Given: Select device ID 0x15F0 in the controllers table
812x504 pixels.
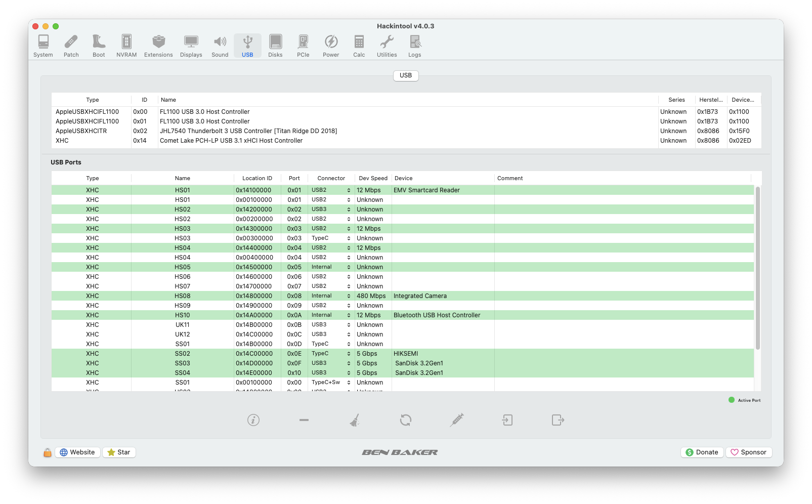Looking at the screenshot, I should (x=739, y=131).
